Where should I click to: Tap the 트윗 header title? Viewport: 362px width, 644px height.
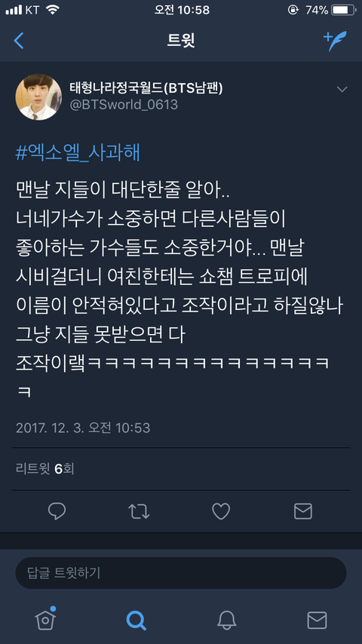tap(181, 41)
